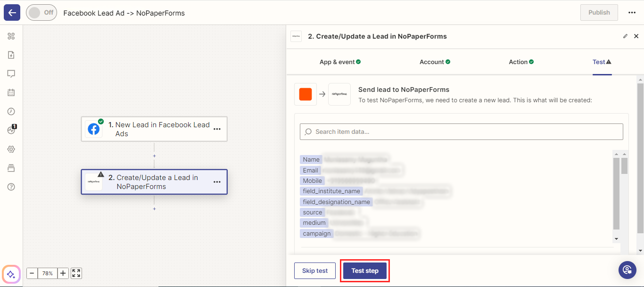Screen dimensions: 644x287
Task: Select step 1 New Lead in Facebook Lead Ads
Action: pos(154,129)
